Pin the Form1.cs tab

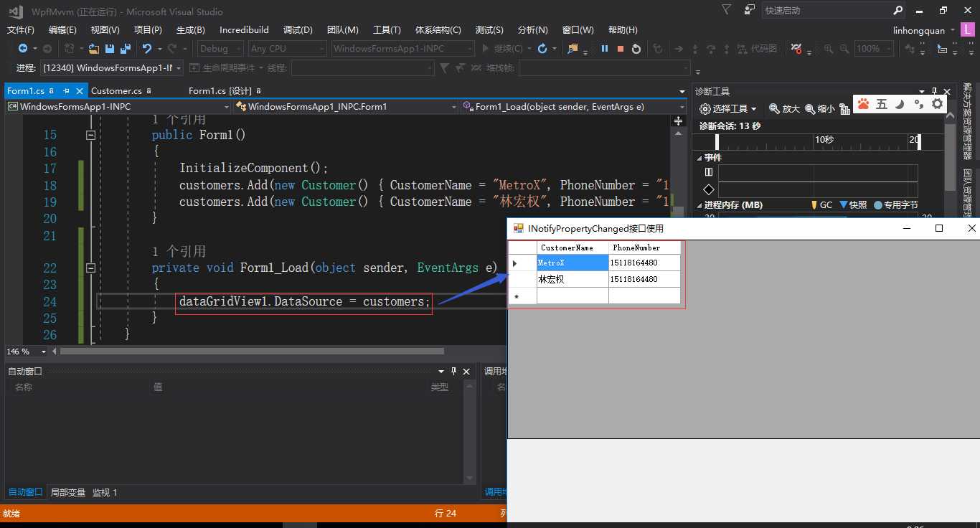(66, 90)
